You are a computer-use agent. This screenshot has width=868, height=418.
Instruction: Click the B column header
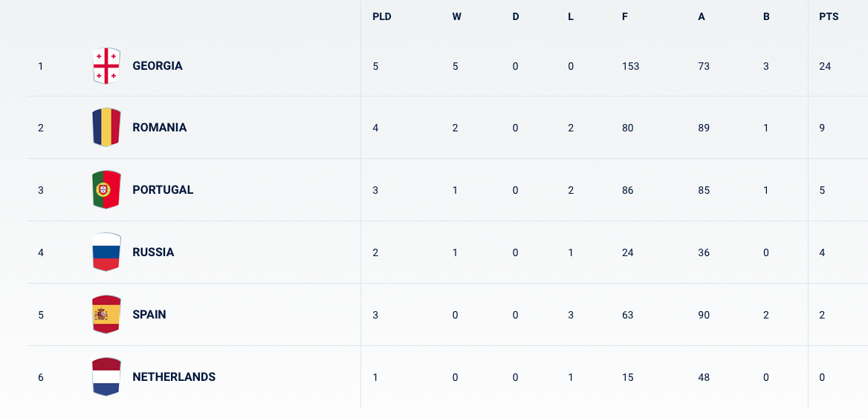coord(766,16)
